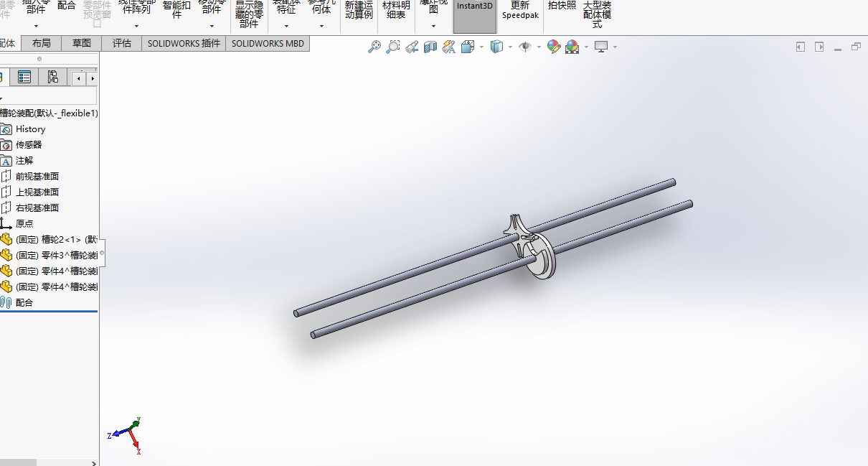Open the SOLIDWORKS 插件 tab
Viewport: 868px width, 466px height.
point(184,43)
